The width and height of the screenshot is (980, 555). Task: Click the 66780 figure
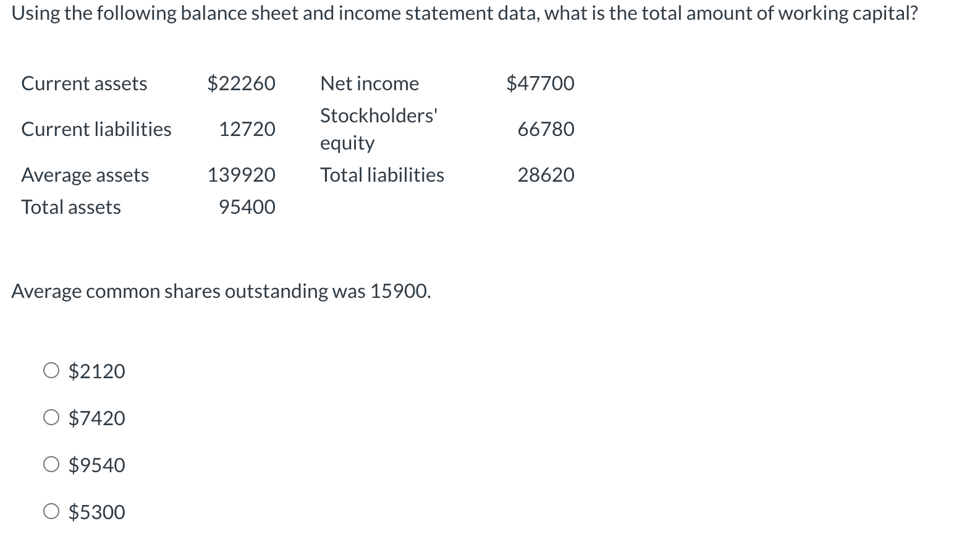(546, 129)
